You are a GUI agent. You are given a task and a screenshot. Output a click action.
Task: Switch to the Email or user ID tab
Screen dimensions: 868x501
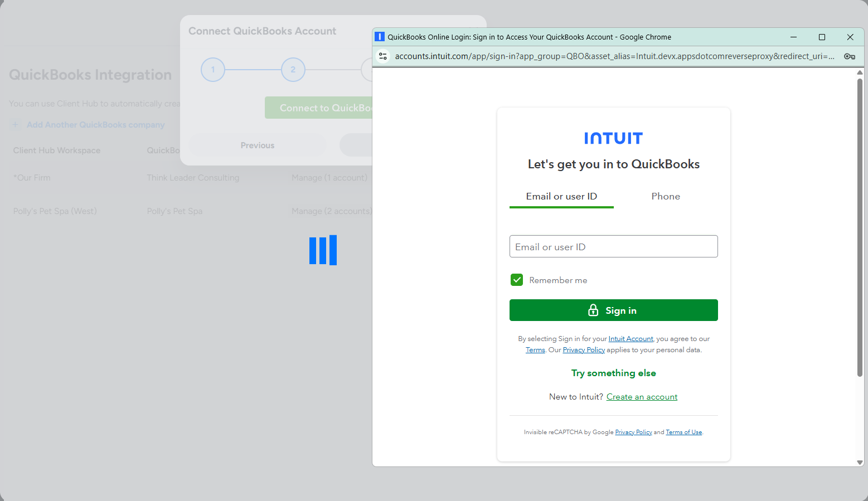pyautogui.click(x=561, y=196)
